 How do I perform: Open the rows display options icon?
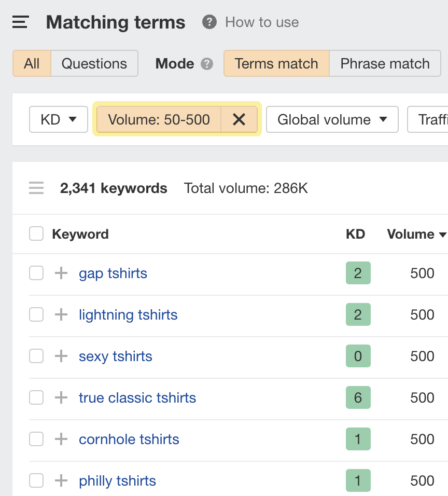click(x=36, y=188)
